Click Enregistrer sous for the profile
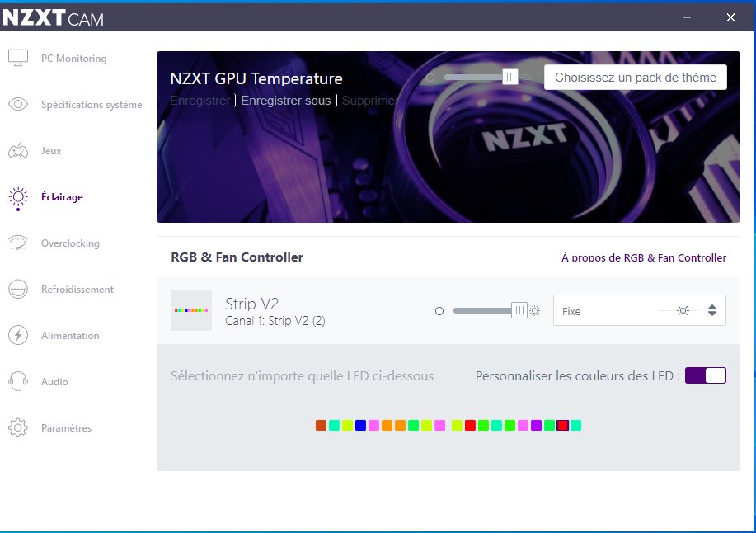This screenshot has height=533, width=756. pyautogui.click(x=285, y=101)
